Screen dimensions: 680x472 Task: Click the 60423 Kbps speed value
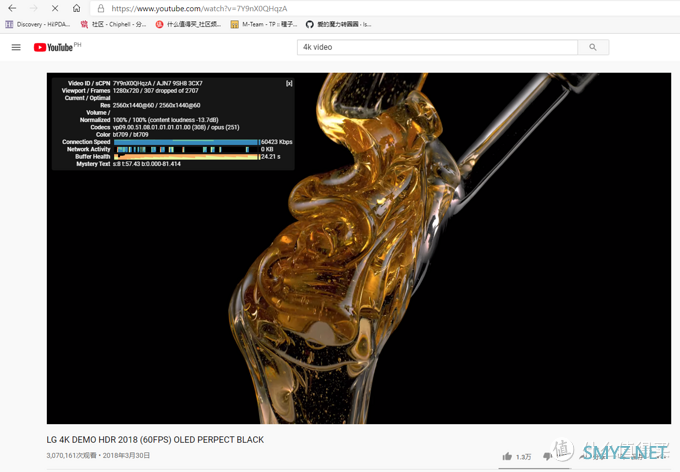[x=277, y=142]
